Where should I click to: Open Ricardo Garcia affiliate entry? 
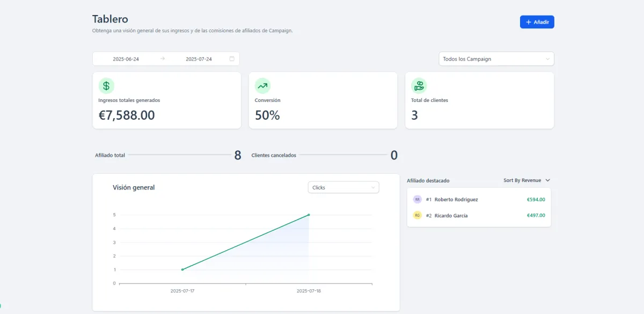tap(479, 215)
